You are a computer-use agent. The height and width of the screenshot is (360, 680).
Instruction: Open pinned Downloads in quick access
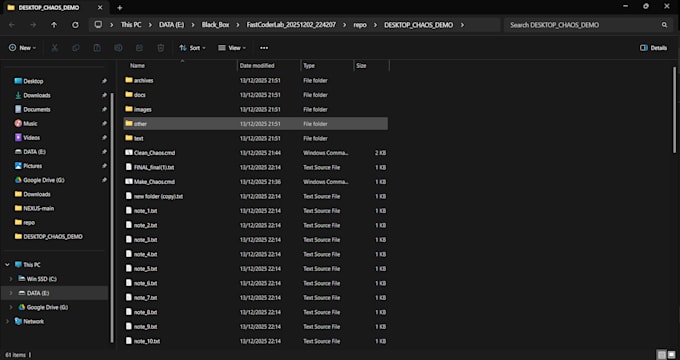[33, 95]
